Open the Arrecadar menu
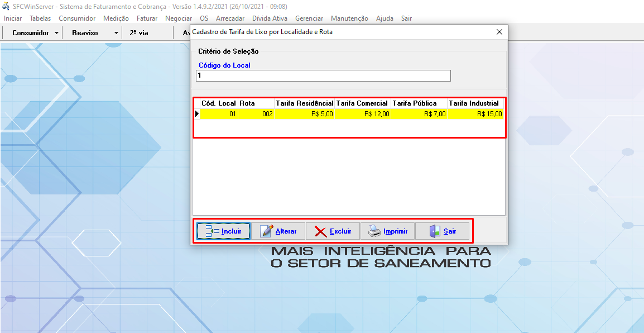Image resolution: width=644 pixels, height=333 pixels. (230, 18)
